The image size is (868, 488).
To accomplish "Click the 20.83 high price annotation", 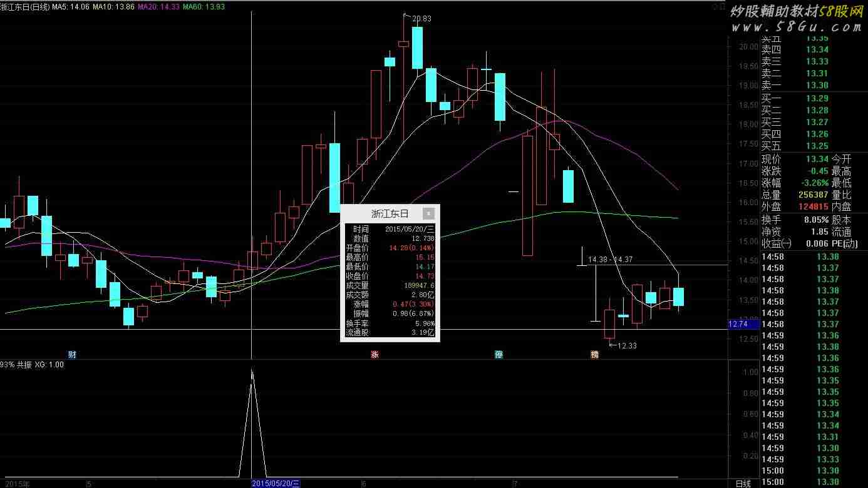I will point(421,19).
